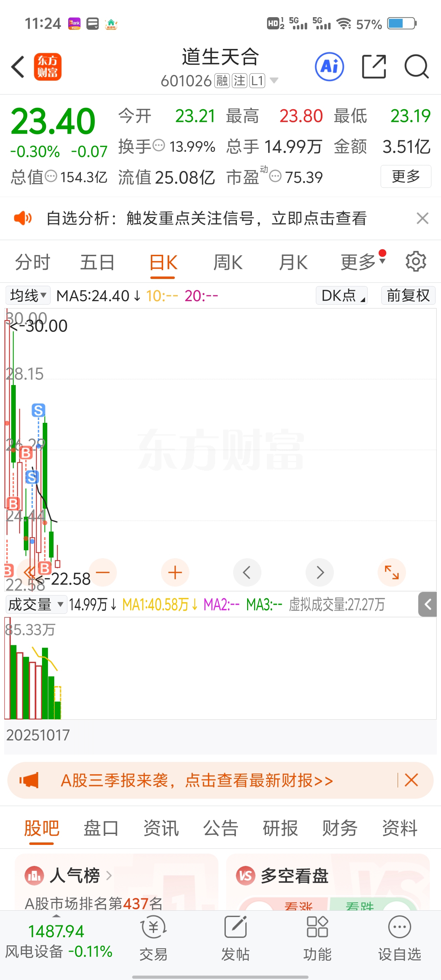Open the 交易 trade icon
Viewport: 441px width, 980px height.
tap(153, 938)
